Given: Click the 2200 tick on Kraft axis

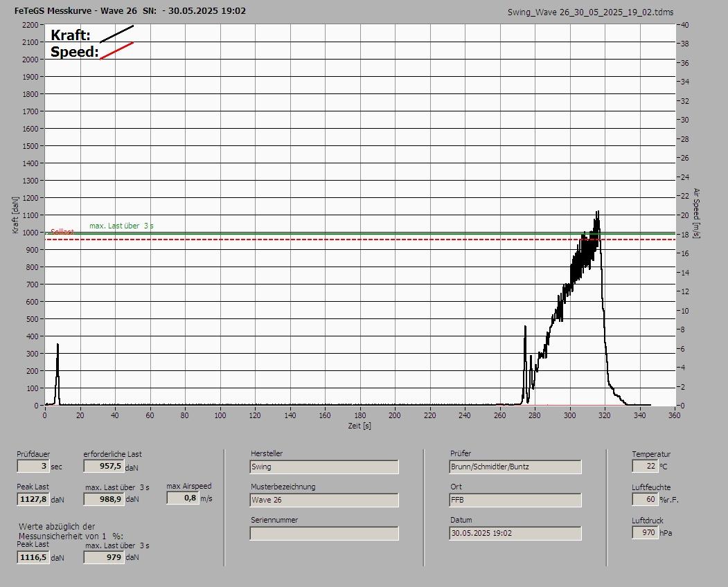Looking at the screenshot, I should click(x=30, y=25).
